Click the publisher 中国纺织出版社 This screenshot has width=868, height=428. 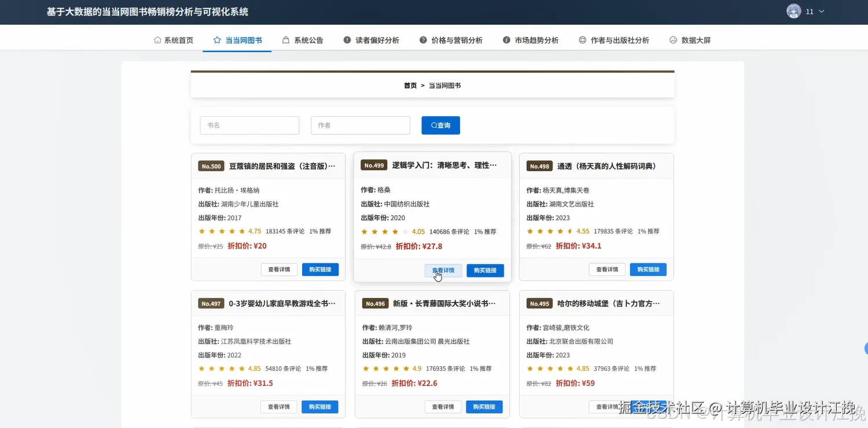point(407,204)
